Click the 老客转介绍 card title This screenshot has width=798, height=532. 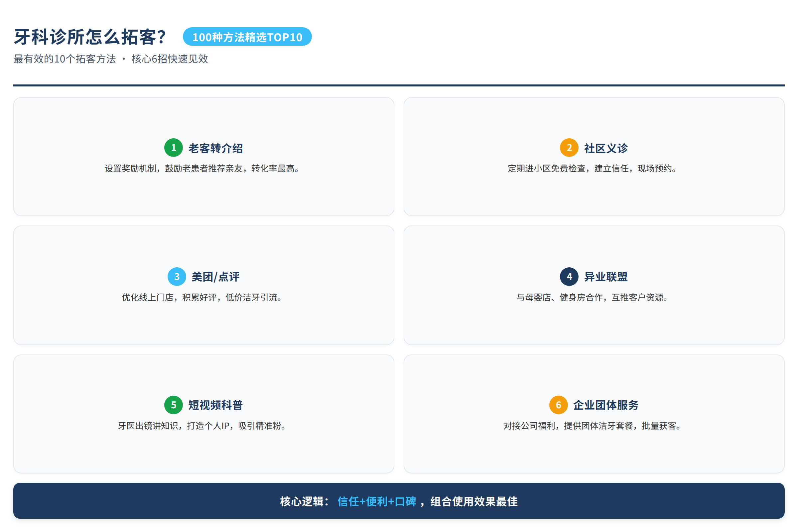click(215, 148)
